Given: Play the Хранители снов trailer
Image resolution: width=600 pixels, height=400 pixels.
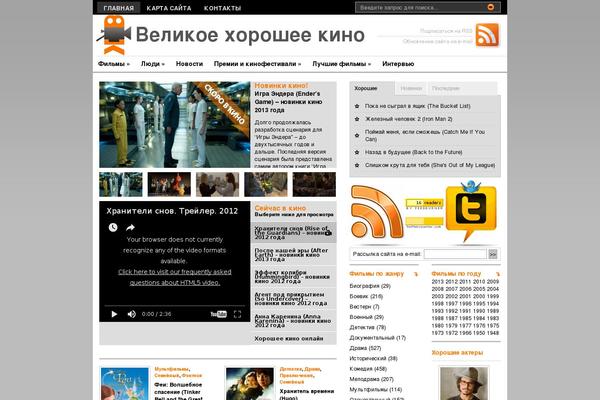Looking at the screenshot, I should pyautogui.click(x=114, y=314).
